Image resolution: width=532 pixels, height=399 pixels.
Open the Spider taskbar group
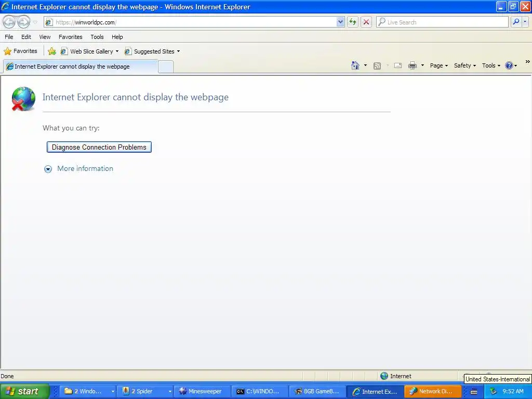coord(145,391)
